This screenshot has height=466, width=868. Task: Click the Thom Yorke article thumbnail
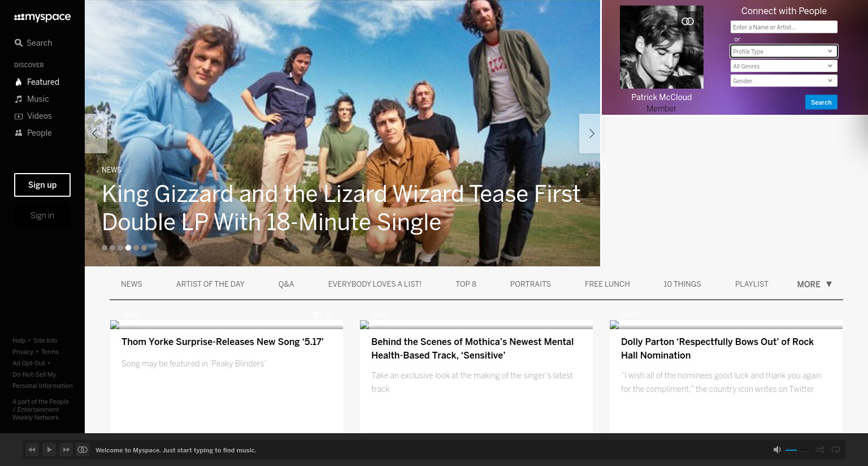(x=227, y=325)
